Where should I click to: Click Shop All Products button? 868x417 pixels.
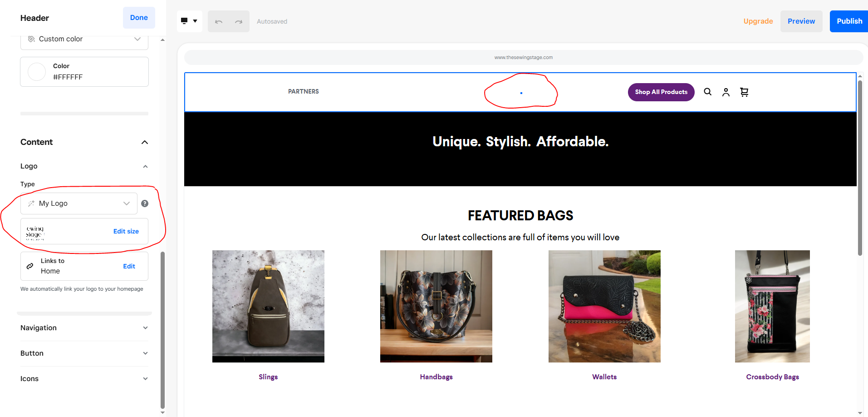point(661,92)
